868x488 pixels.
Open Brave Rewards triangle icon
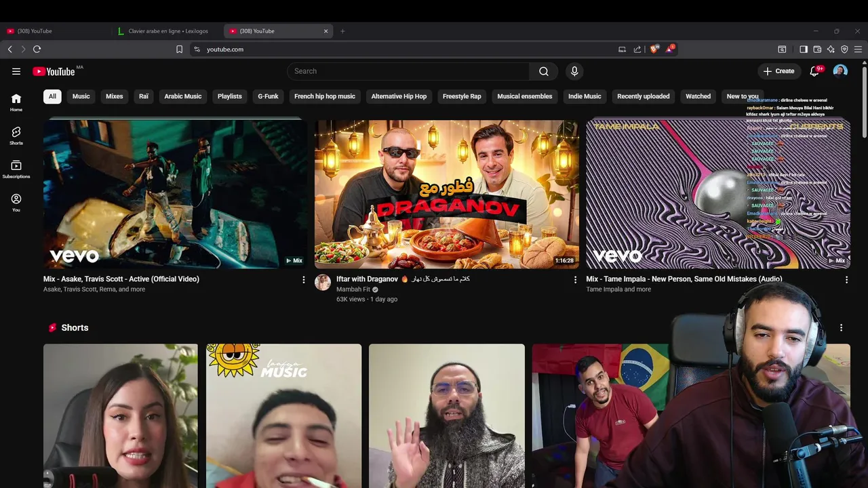pos(669,49)
